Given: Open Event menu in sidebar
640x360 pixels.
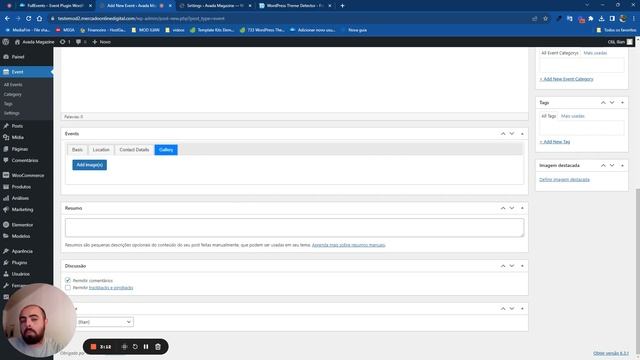Looking at the screenshot, I should [27, 72].
